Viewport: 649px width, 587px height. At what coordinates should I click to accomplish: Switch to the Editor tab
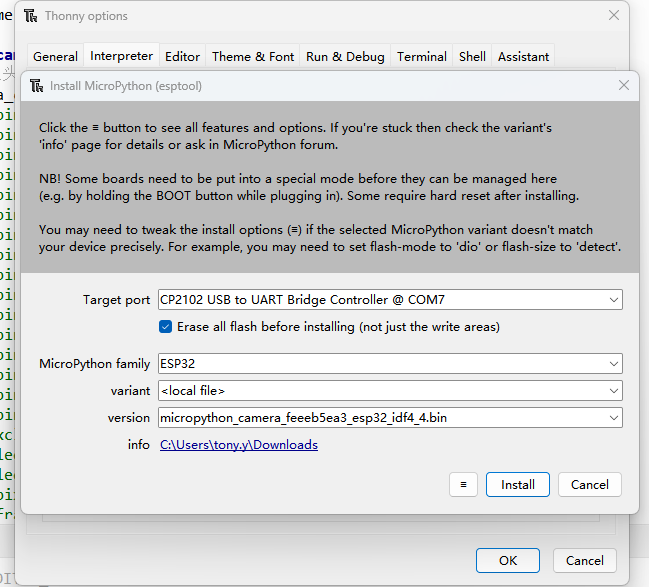pyautogui.click(x=183, y=56)
